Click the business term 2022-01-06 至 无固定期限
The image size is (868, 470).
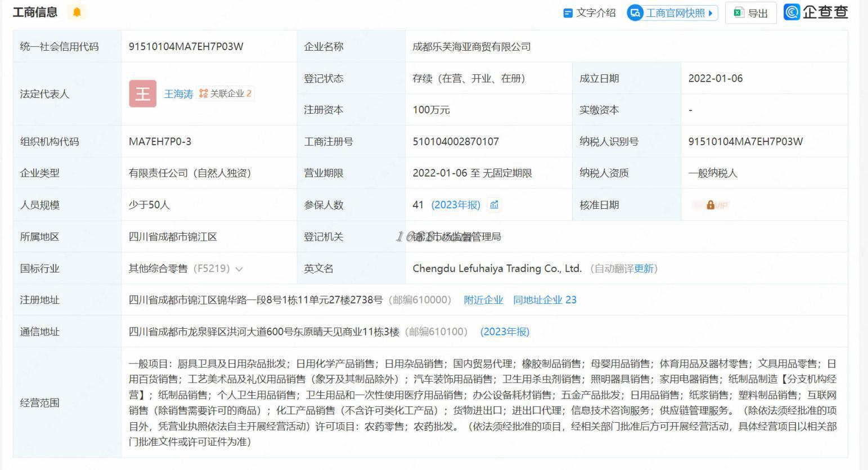472,173
